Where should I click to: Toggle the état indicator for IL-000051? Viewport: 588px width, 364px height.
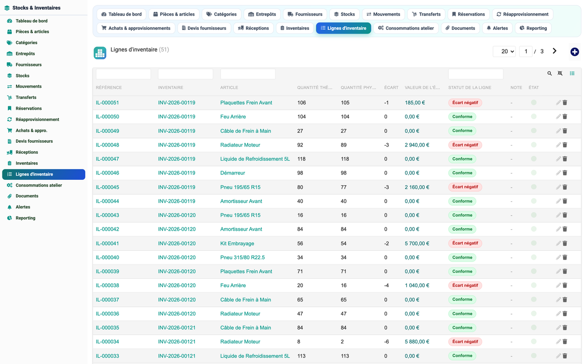pyautogui.click(x=534, y=103)
